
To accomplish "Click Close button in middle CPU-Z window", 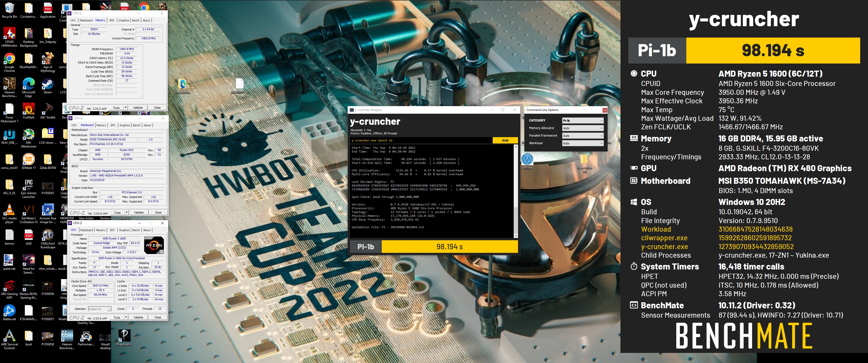I will [158, 213].
